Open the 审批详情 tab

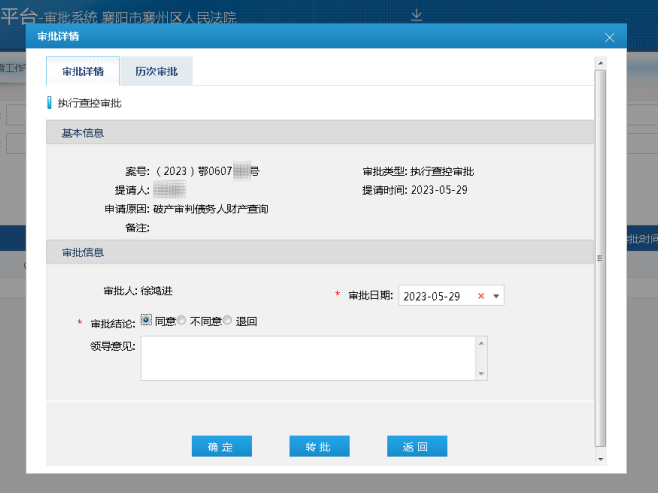[83, 71]
